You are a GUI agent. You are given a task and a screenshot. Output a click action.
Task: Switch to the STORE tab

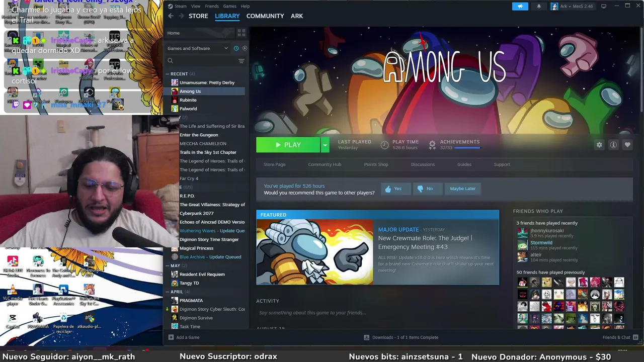point(198,16)
